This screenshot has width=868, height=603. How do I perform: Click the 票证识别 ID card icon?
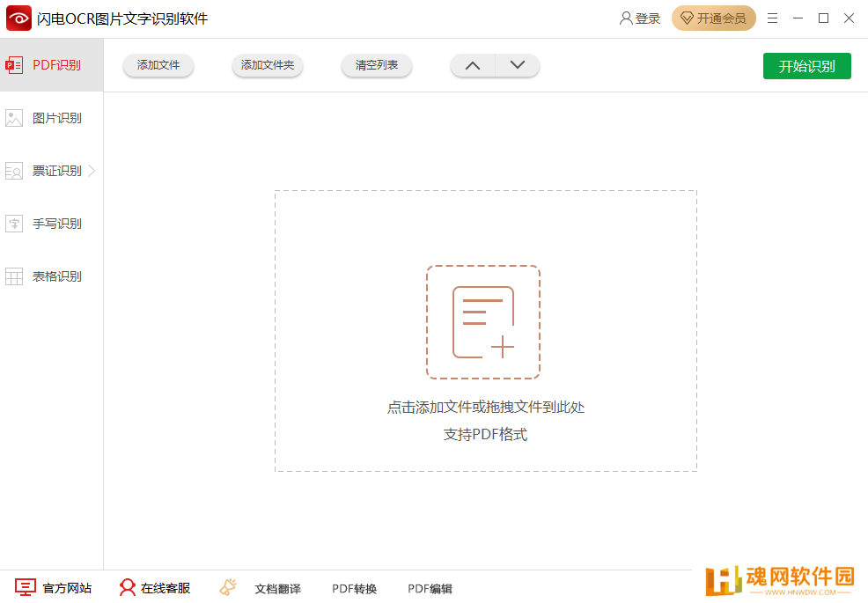14,171
